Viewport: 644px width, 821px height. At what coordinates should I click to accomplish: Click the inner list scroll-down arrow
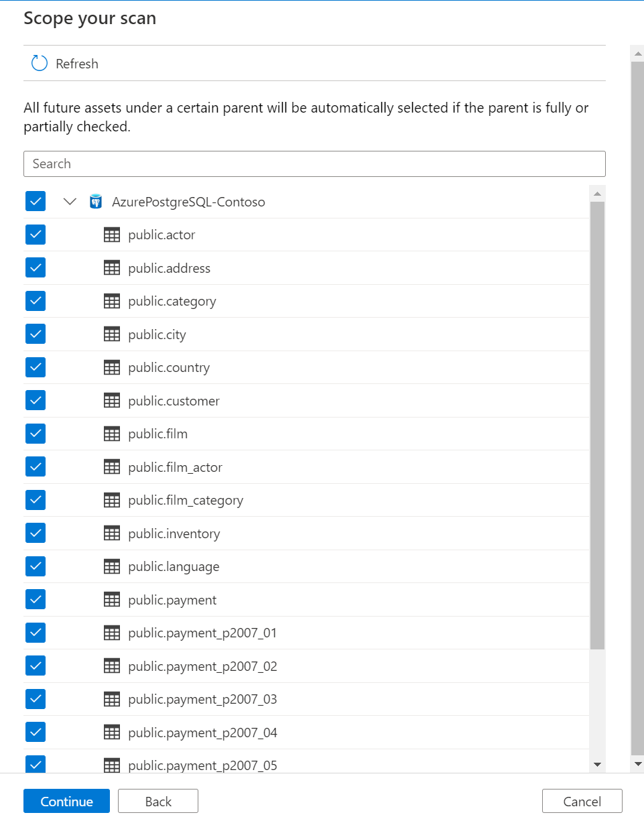[597, 765]
